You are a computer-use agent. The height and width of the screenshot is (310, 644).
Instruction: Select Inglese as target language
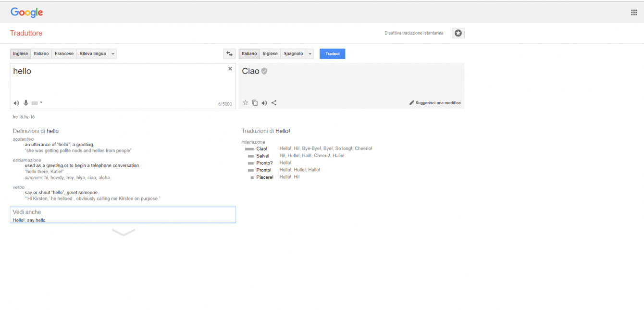click(270, 54)
